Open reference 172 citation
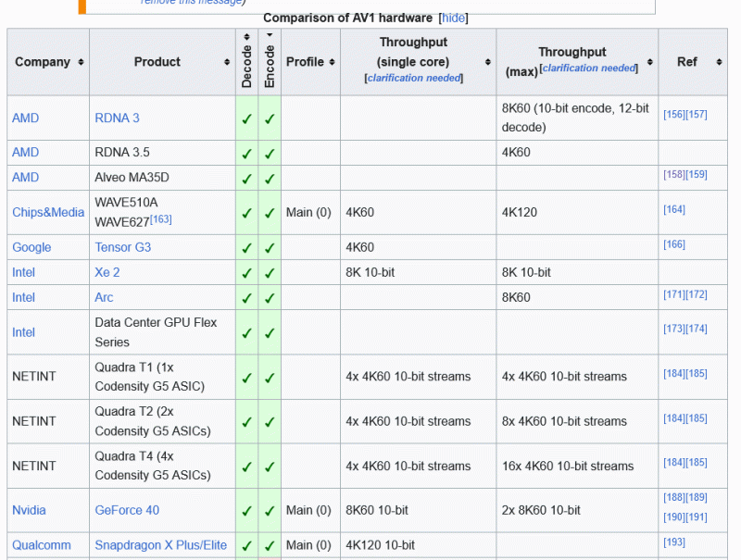 [x=697, y=294]
